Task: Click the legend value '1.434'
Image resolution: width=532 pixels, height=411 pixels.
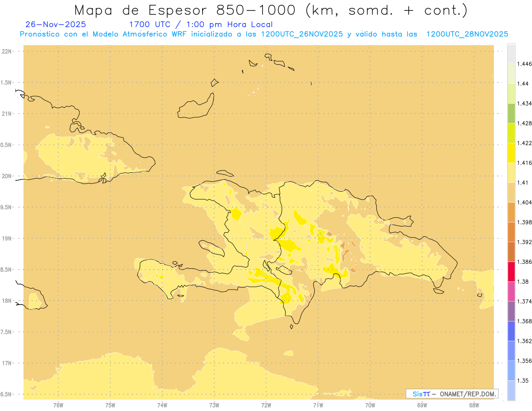Action: [524, 103]
